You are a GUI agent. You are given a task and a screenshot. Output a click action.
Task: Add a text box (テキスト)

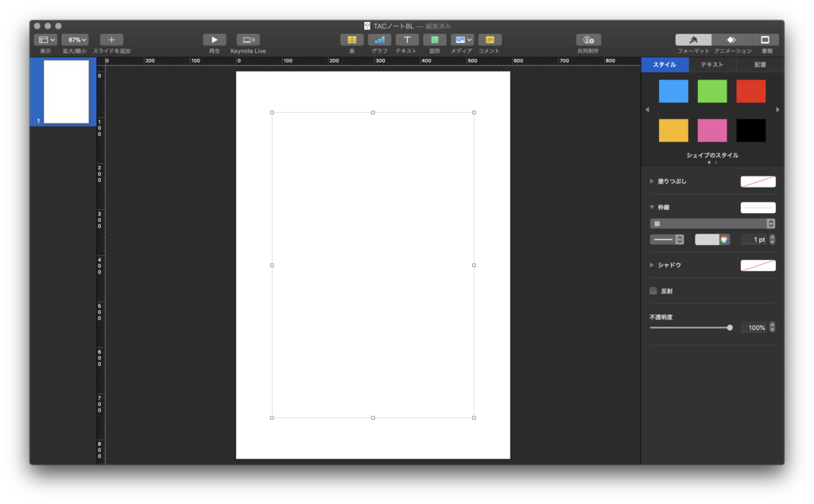(x=407, y=40)
